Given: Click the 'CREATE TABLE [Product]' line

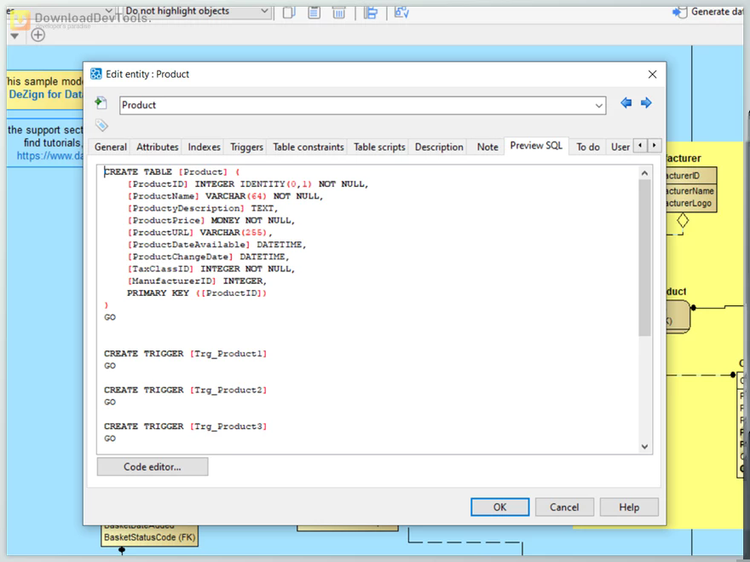Looking at the screenshot, I should tap(172, 172).
